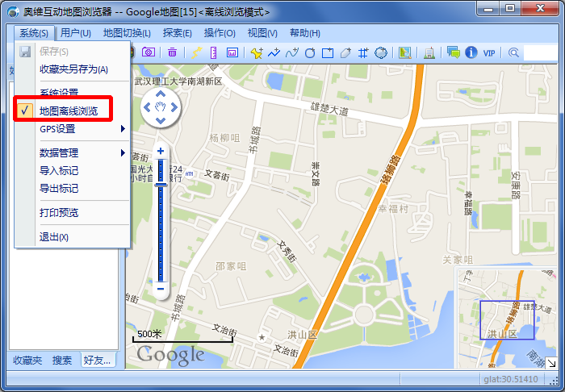Pan the map left with arrow
The width and height of the screenshot is (565, 392).
coord(147,107)
